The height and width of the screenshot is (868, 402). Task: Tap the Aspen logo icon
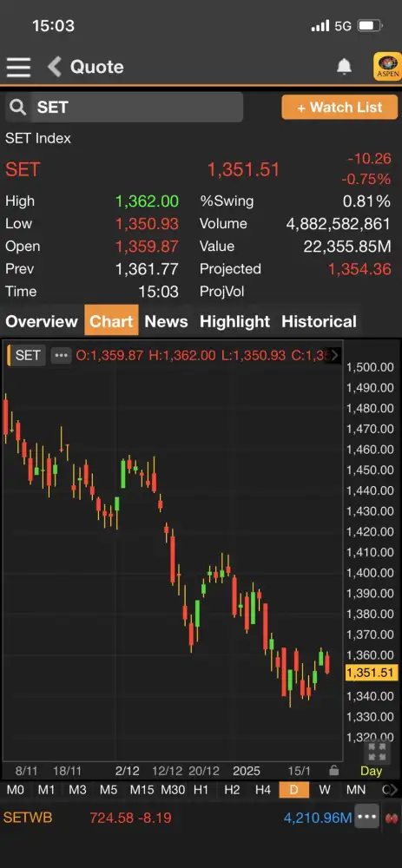tap(387, 67)
